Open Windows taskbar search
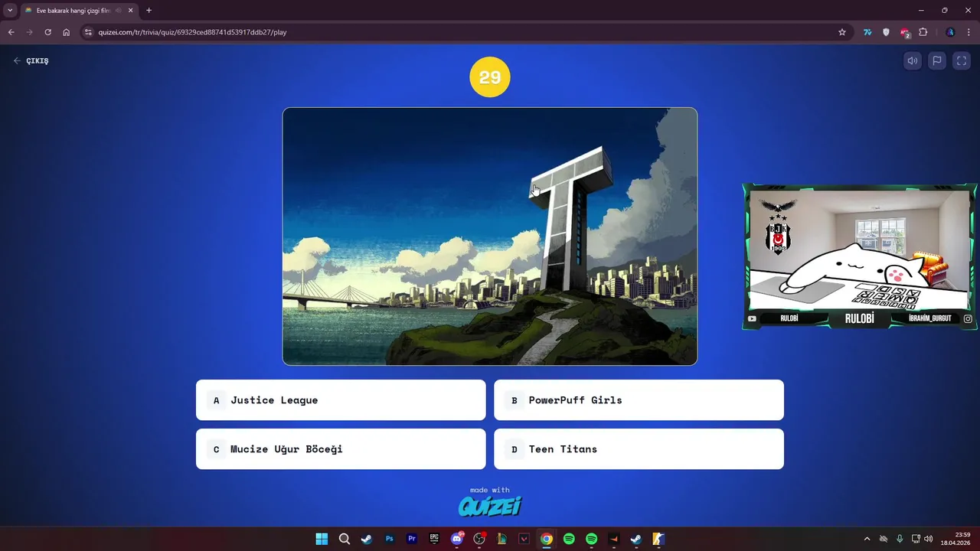Image resolution: width=980 pixels, height=551 pixels. (345, 539)
